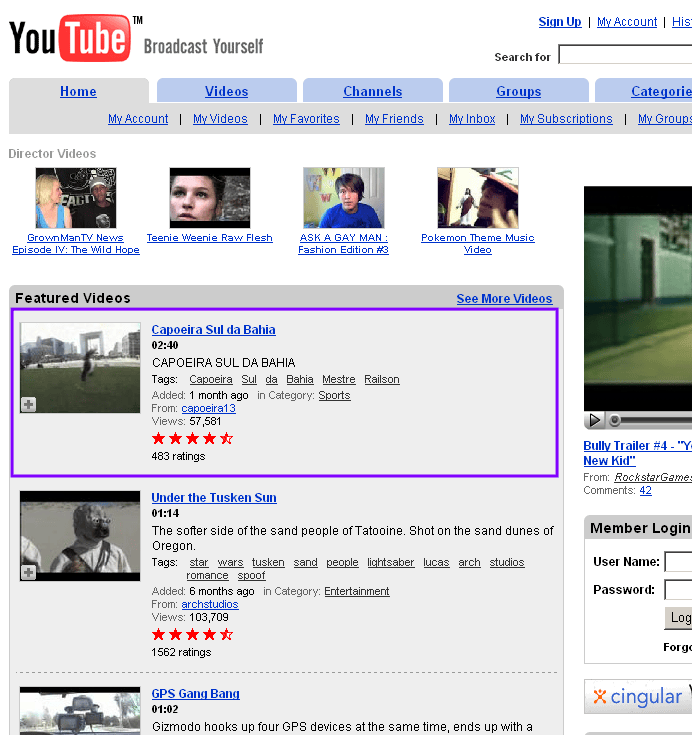Open the Sports category link
Viewport: 692px width, 735px height.
tap(334, 395)
